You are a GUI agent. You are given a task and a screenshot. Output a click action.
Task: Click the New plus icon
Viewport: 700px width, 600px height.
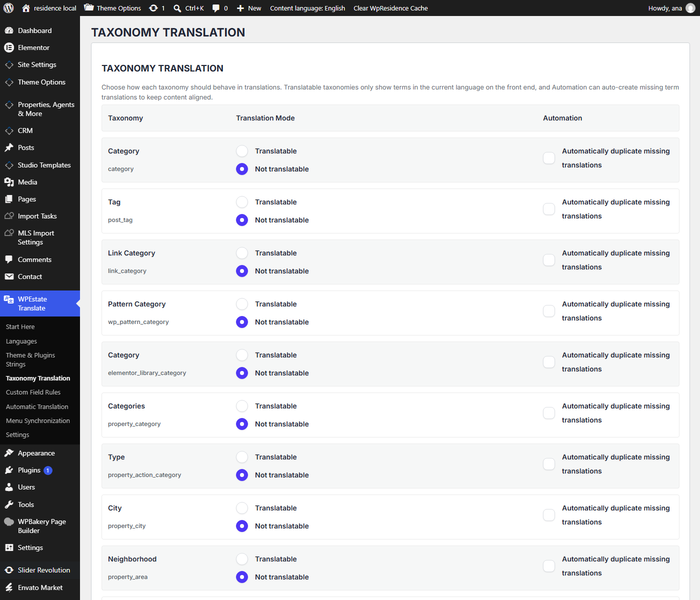pyautogui.click(x=240, y=8)
